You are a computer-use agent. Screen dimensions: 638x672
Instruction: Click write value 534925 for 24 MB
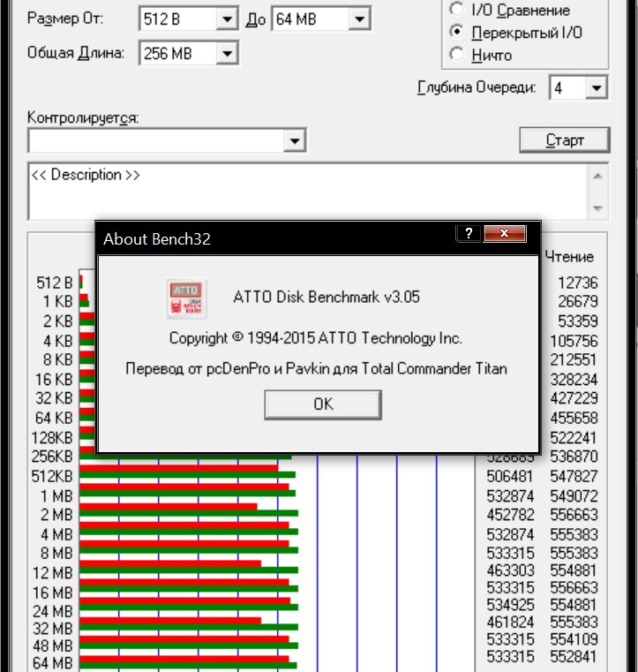[510, 605]
